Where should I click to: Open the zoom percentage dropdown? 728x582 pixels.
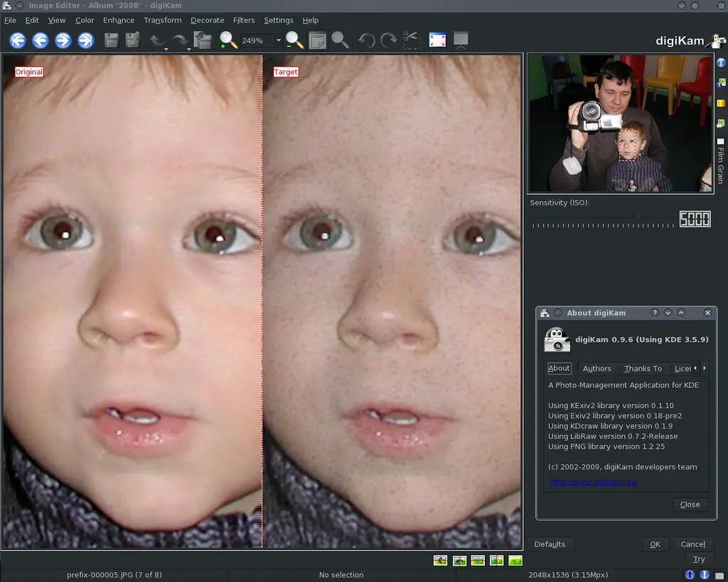[278, 41]
